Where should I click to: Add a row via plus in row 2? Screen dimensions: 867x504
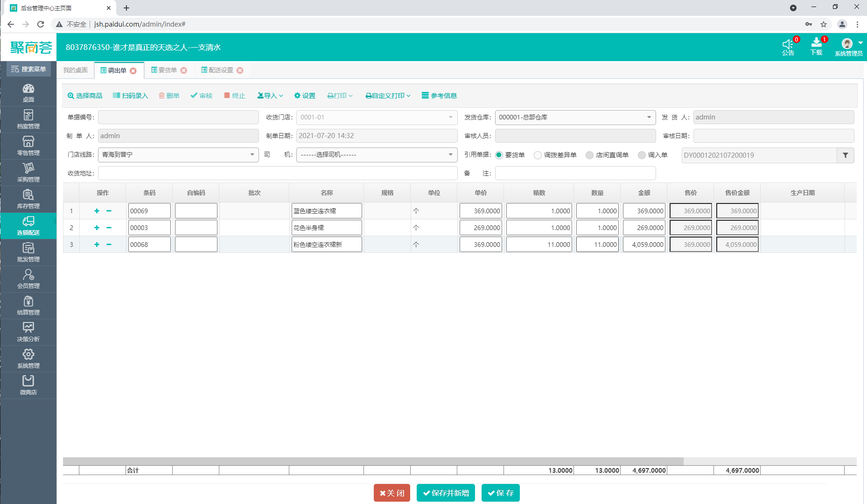click(97, 228)
